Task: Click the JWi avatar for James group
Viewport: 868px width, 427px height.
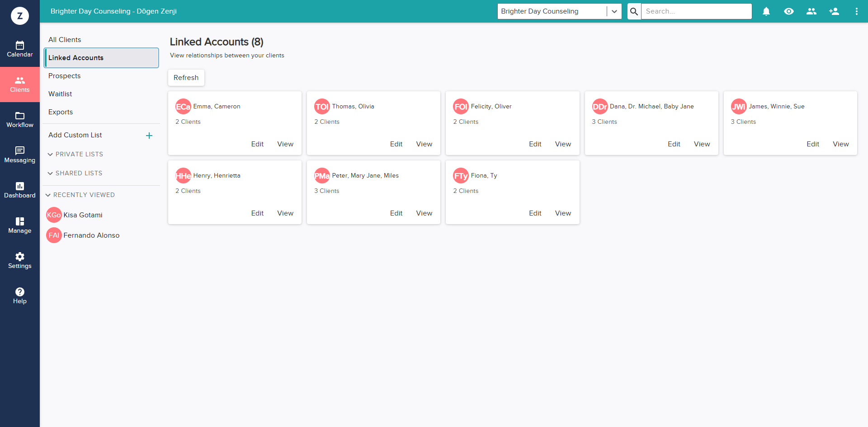Action: [739, 107]
